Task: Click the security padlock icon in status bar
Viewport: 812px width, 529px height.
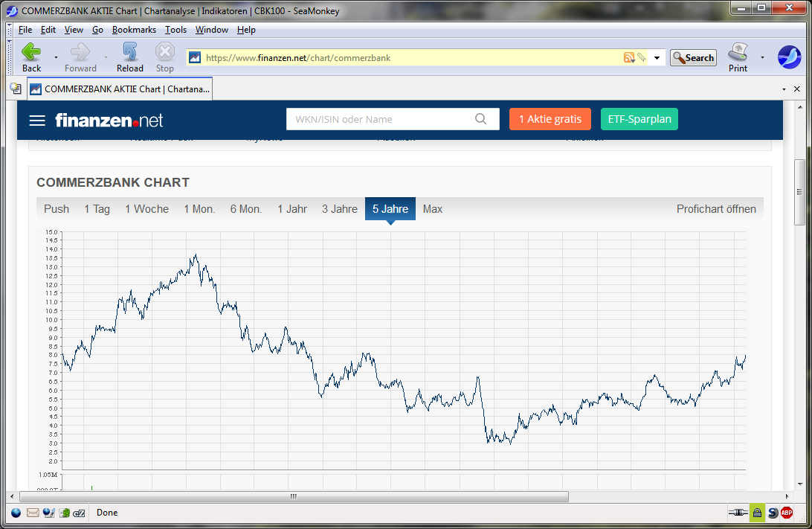Action: point(757,513)
